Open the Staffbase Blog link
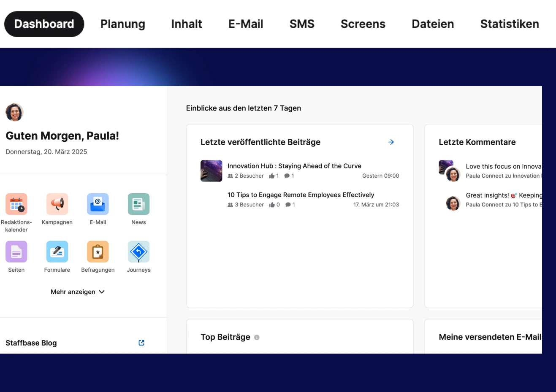This screenshot has width=556, height=392. coord(31,343)
